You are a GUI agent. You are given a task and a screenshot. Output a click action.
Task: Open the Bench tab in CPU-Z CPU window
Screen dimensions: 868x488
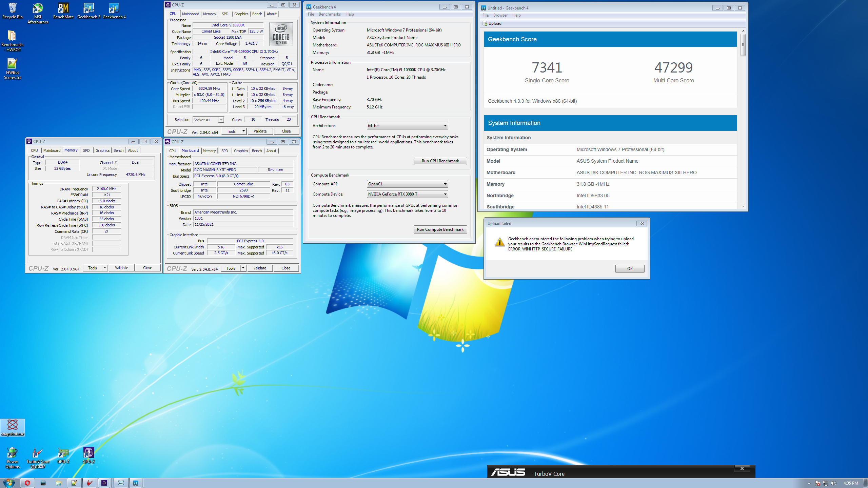pos(257,14)
